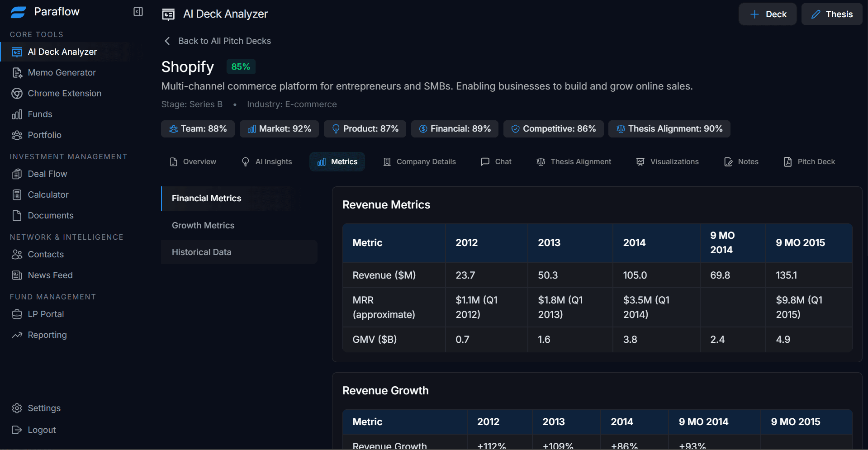Open Deal Flow under Investment Management

pos(47,174)
